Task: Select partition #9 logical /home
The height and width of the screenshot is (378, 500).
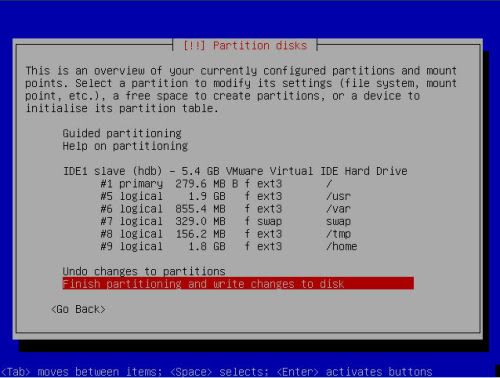Action: (x=229, y=247)
